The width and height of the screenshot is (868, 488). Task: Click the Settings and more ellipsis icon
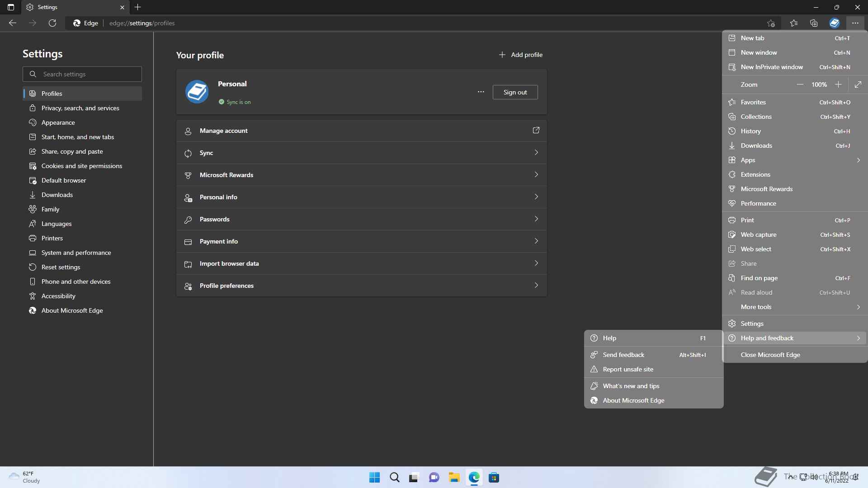coord(855,23)
